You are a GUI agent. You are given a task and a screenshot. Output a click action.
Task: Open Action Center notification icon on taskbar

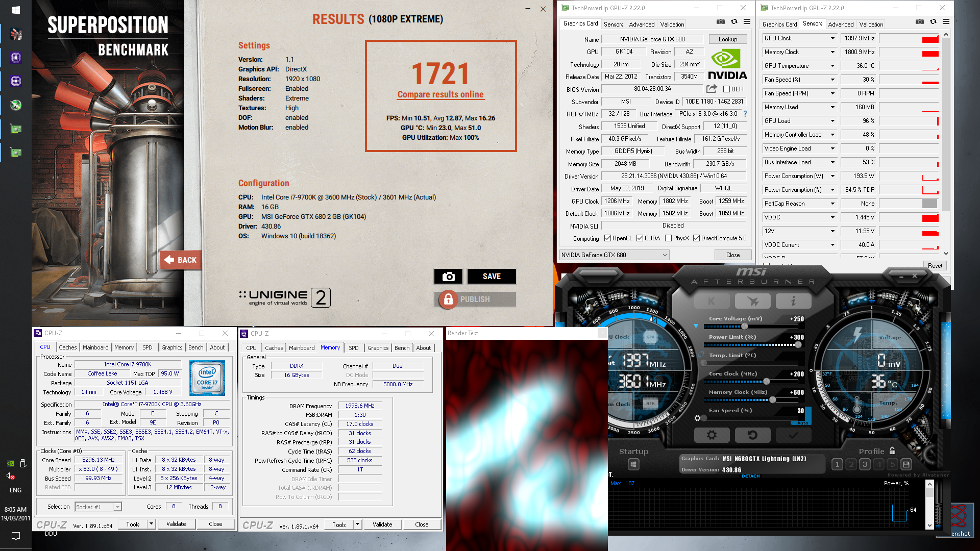pyautogui.click(x=15, y=536)
